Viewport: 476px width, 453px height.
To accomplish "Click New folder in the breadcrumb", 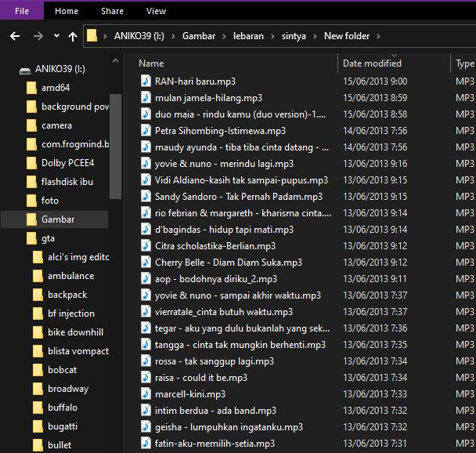I will coord(347,36).
